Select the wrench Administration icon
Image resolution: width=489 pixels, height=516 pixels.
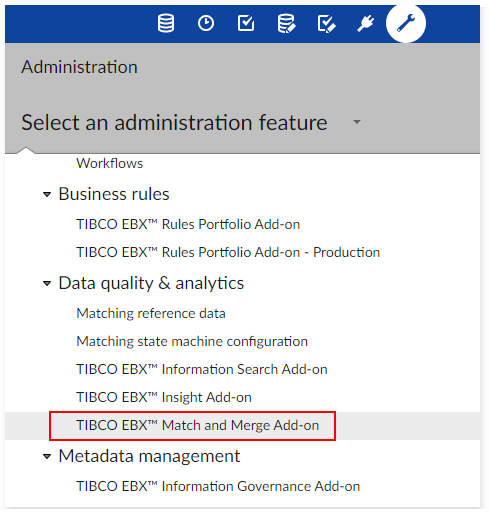coord(406,23)
